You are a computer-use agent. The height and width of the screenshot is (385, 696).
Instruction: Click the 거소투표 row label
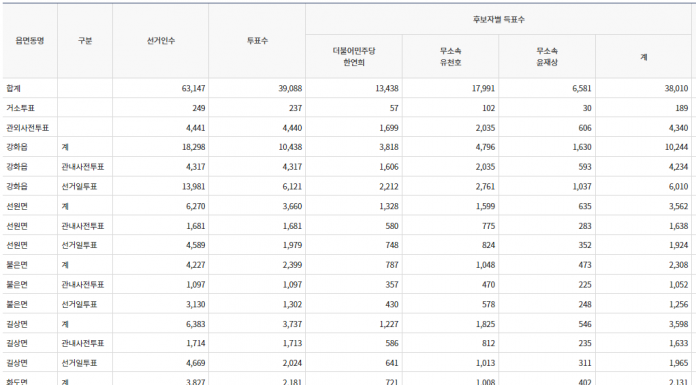tap(20, 108)
